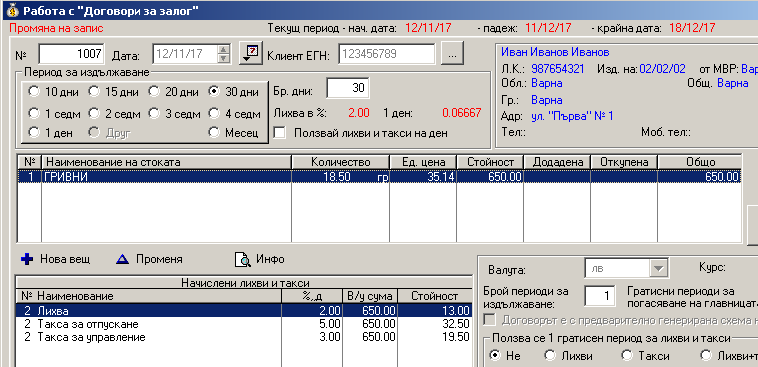Select Не for gratis period
Screen dimensions: 758x367
pyautogui.click(x=495, y=356)
